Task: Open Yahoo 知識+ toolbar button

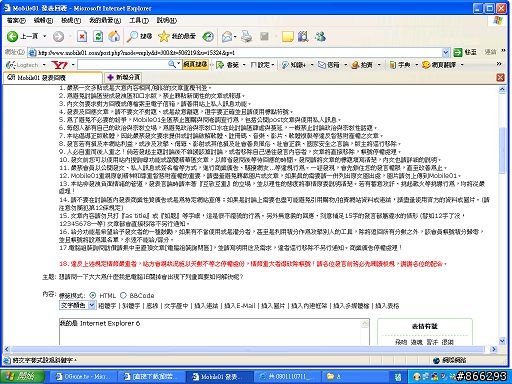Action: (293, 65)
